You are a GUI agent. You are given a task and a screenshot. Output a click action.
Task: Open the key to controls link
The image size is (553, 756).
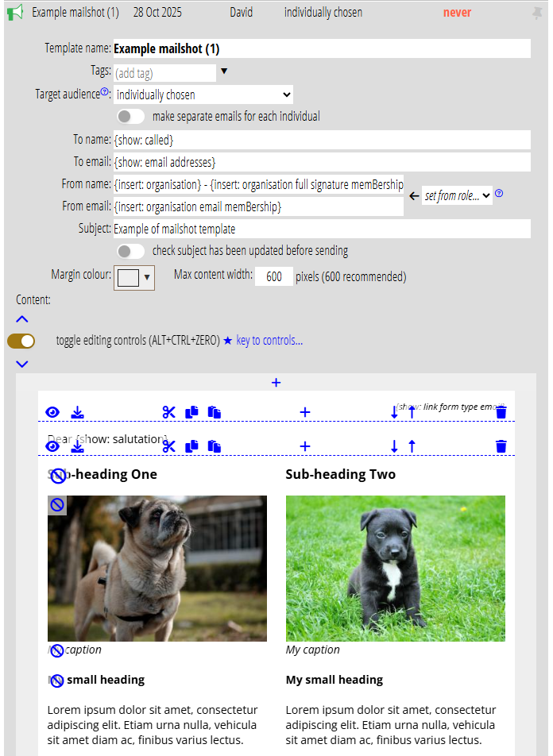click(269, 341)
